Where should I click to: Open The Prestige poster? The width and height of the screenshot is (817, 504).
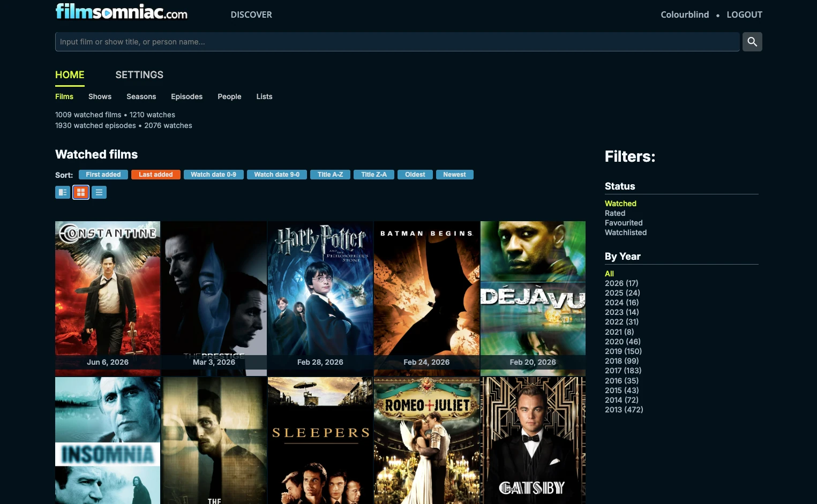click(214, 298)
